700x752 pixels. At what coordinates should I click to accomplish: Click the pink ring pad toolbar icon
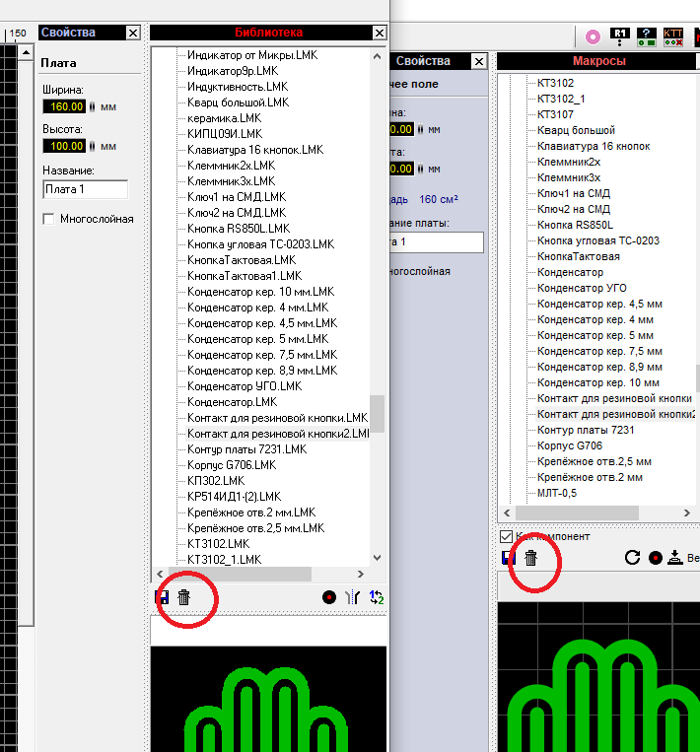[x=593, y=37]
